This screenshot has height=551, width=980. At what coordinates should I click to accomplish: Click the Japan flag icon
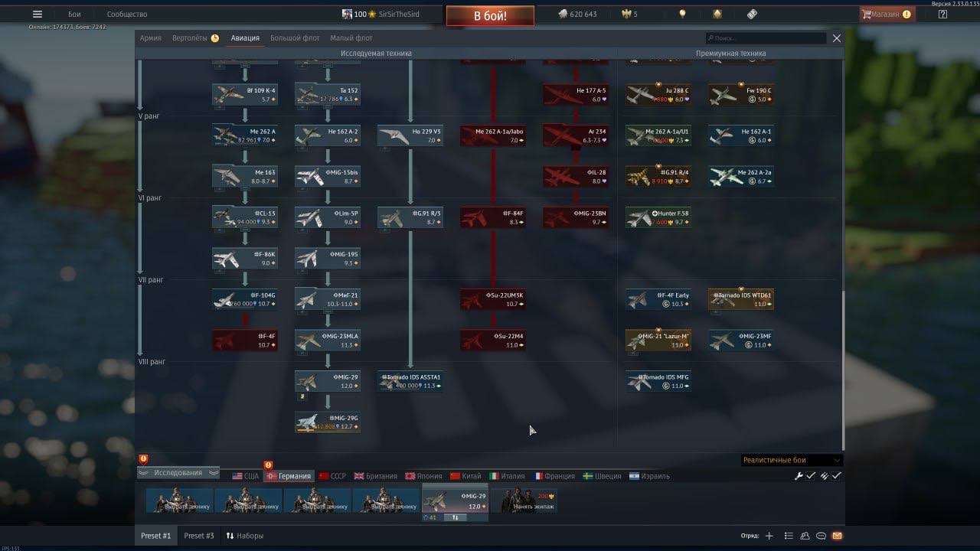coord(410,476)
